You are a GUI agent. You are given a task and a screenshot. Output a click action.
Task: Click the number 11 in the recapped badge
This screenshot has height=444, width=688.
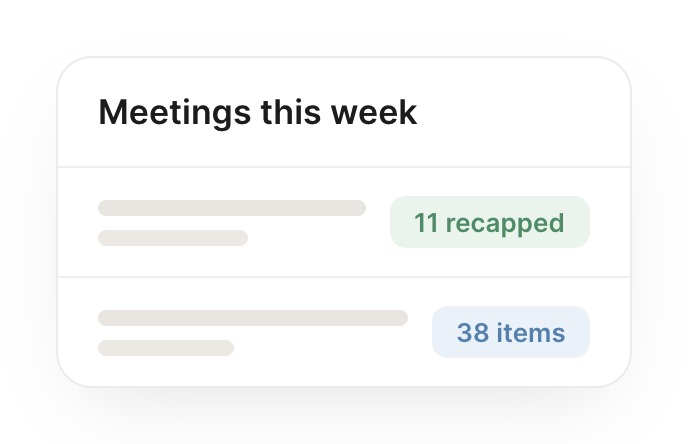[426, 223]
